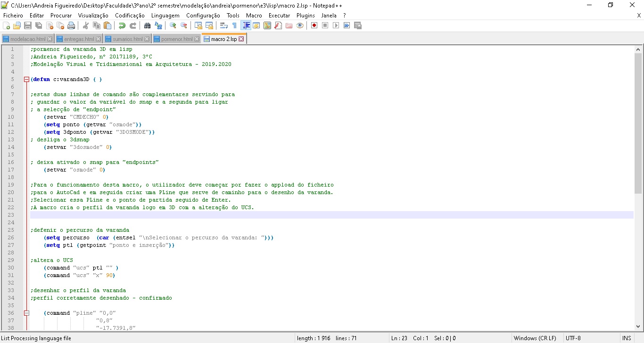
Task: Open Find with the binoculars icon
Action: click(147, 25)
